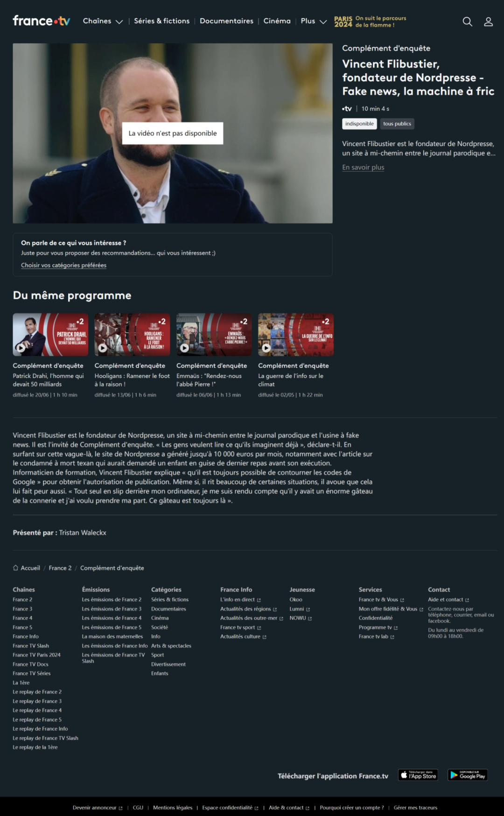The height and width of the screenshot is (816, 504).
Task: Click the App Store download badge
Action: pyautogui.click(x=418, y=775)
